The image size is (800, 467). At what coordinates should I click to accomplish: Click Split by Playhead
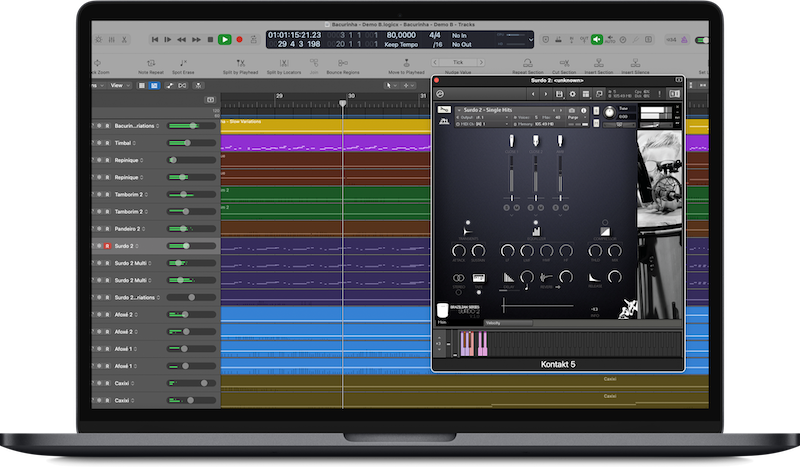pyautogui.click(x=240, y=66)
